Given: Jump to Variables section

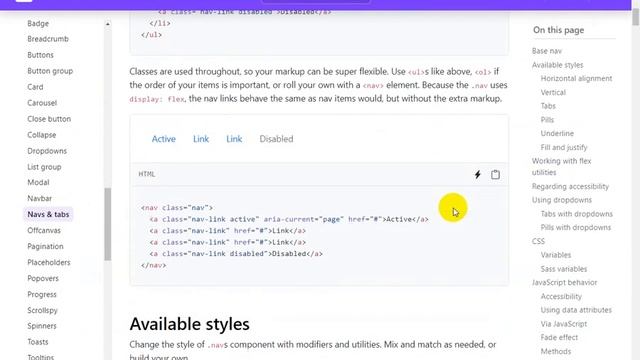Looking at the screenshot, I should (556, 255).
